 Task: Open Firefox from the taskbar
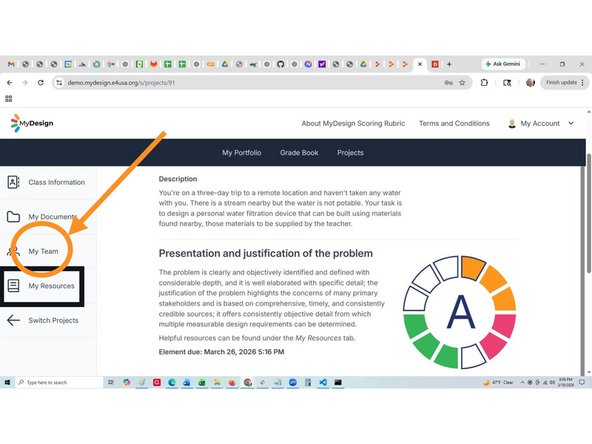[232, 382]
